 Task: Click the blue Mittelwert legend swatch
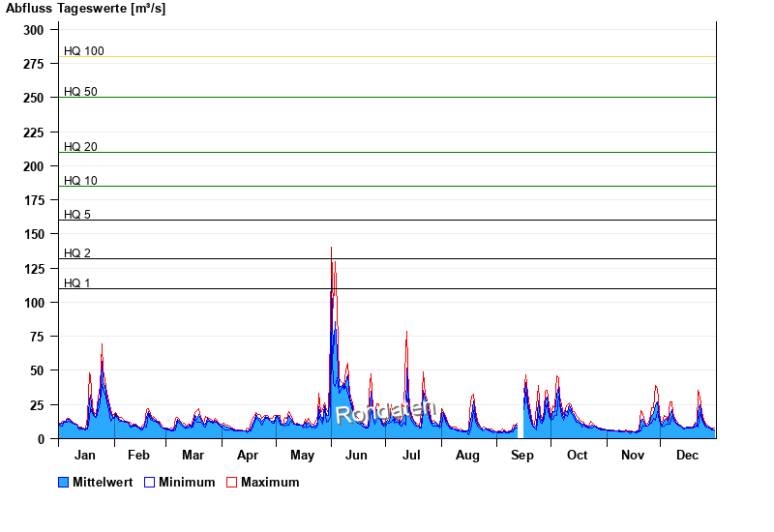(x=64, y=482)
